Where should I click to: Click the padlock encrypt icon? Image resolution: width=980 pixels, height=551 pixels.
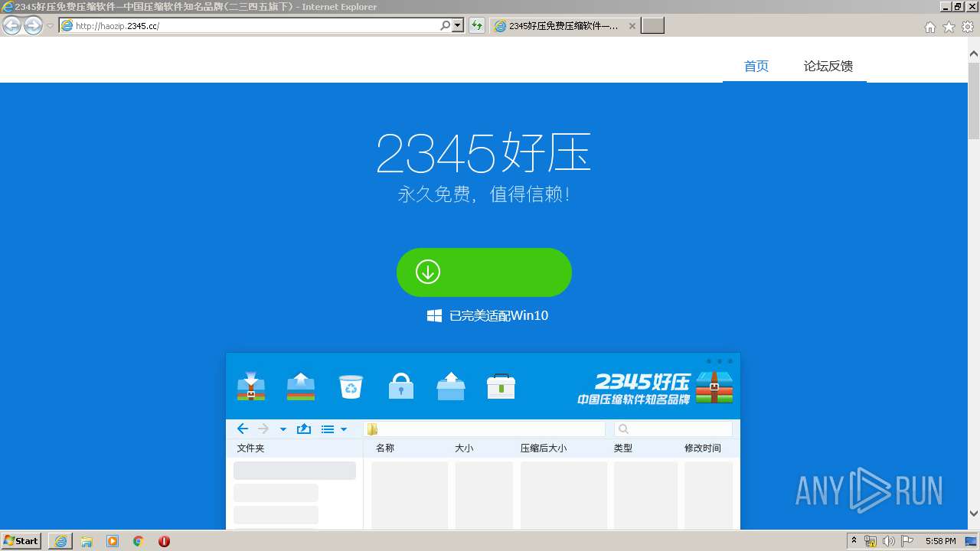400,386
